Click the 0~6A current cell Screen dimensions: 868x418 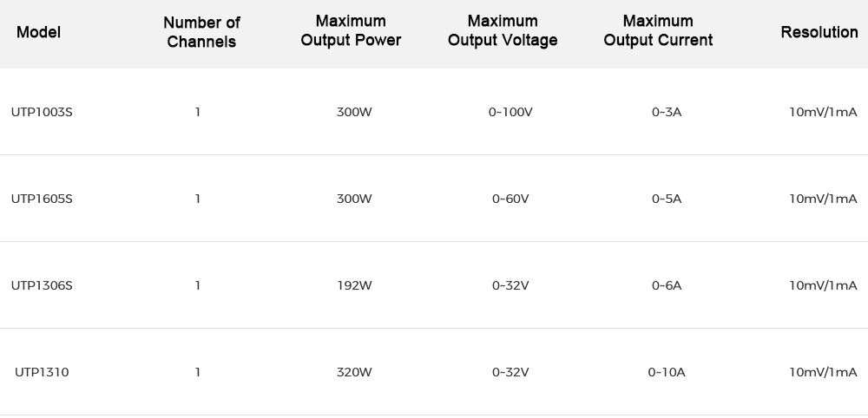667,285
